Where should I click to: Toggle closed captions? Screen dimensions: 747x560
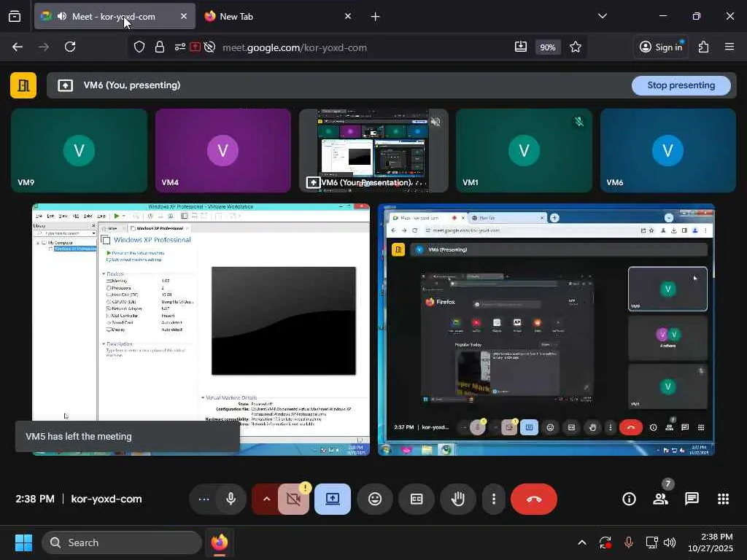pyautogui.click(x=417, y=499)
